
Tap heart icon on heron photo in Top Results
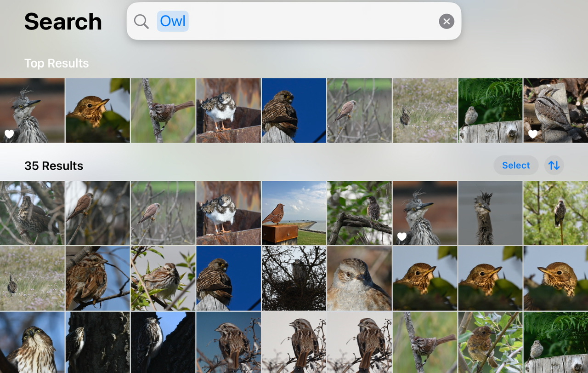tap(9, 134)
